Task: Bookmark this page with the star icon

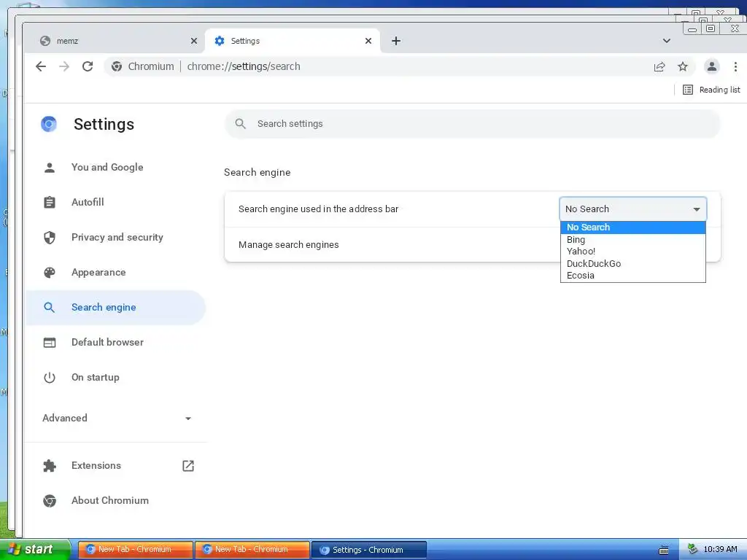Action: point(683,66)
